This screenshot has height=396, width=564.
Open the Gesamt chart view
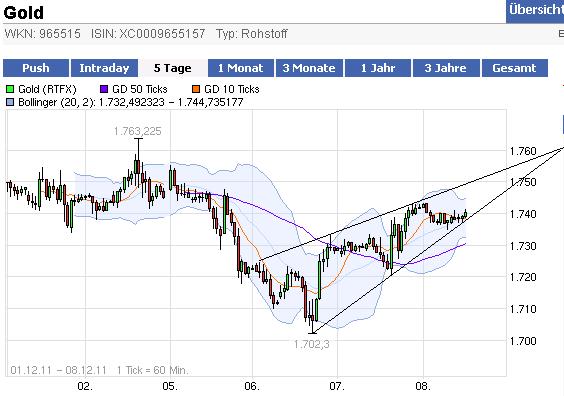tap(515, 68)
